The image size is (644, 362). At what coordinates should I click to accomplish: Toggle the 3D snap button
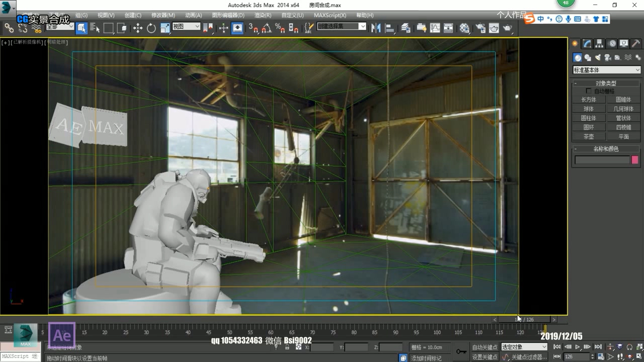[254, 28]
